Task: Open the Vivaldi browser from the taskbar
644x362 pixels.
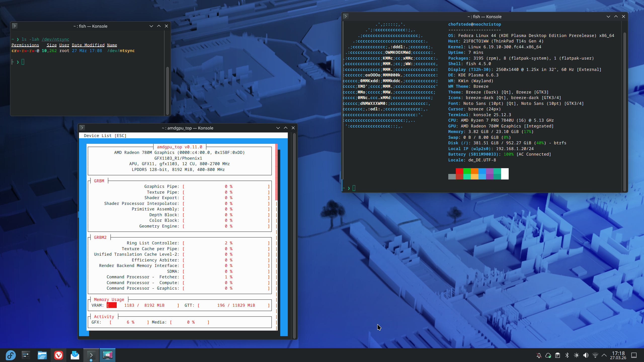Action: (58, 355)
